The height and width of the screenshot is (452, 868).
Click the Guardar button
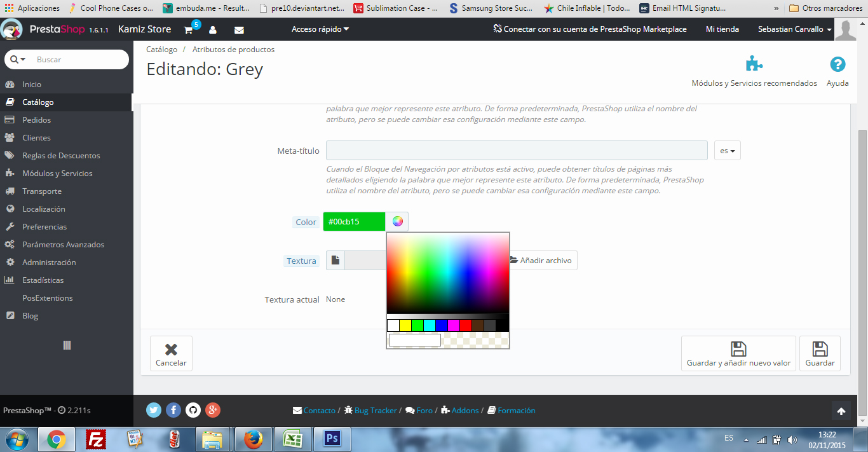(820, 353)
